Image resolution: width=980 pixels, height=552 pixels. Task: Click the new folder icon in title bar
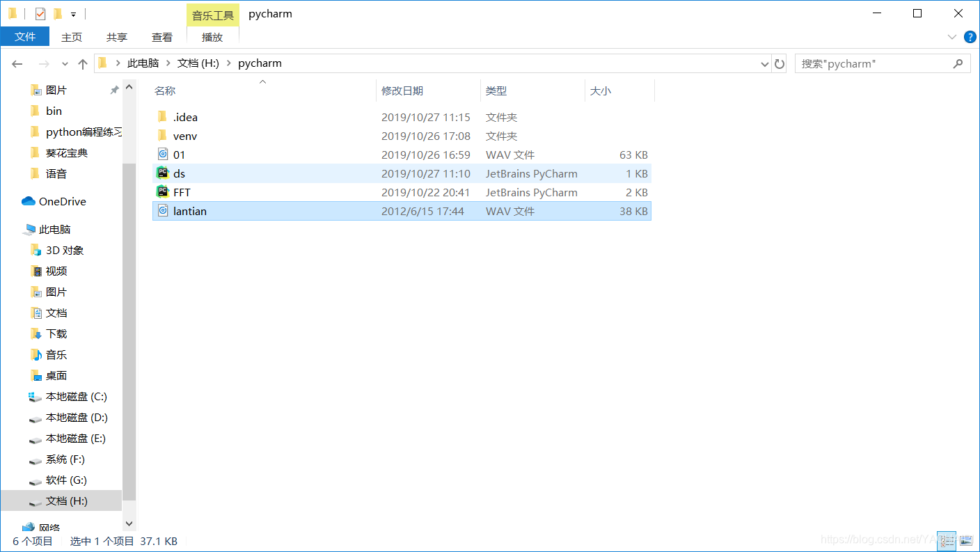pos(58,13)
